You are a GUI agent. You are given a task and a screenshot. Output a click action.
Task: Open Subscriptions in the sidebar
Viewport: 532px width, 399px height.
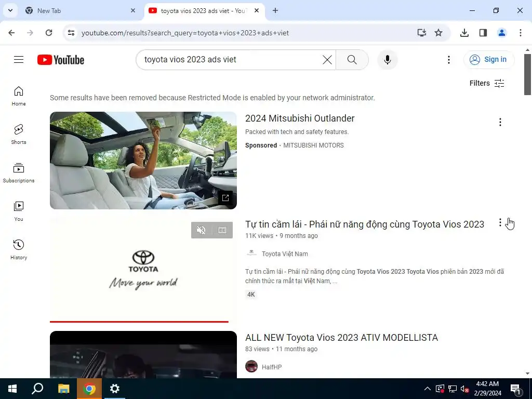click(19, 172)
